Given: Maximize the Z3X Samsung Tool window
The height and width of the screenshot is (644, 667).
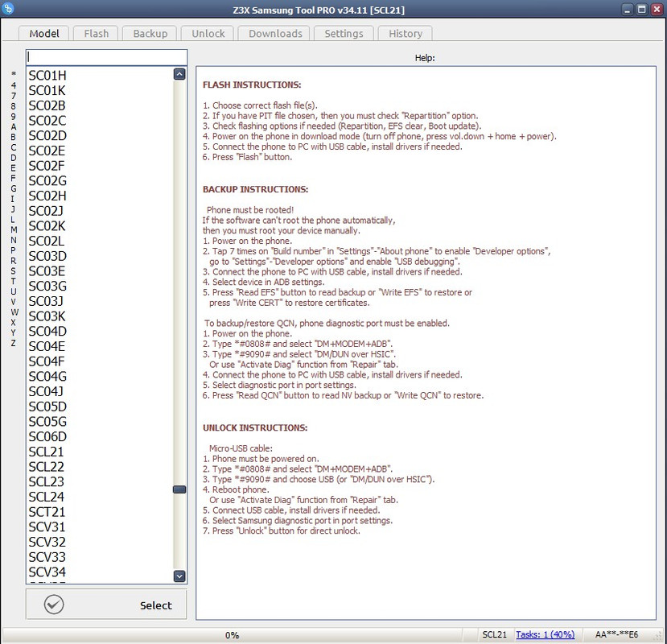Looking at the screenshot, I should coord(642,10).
